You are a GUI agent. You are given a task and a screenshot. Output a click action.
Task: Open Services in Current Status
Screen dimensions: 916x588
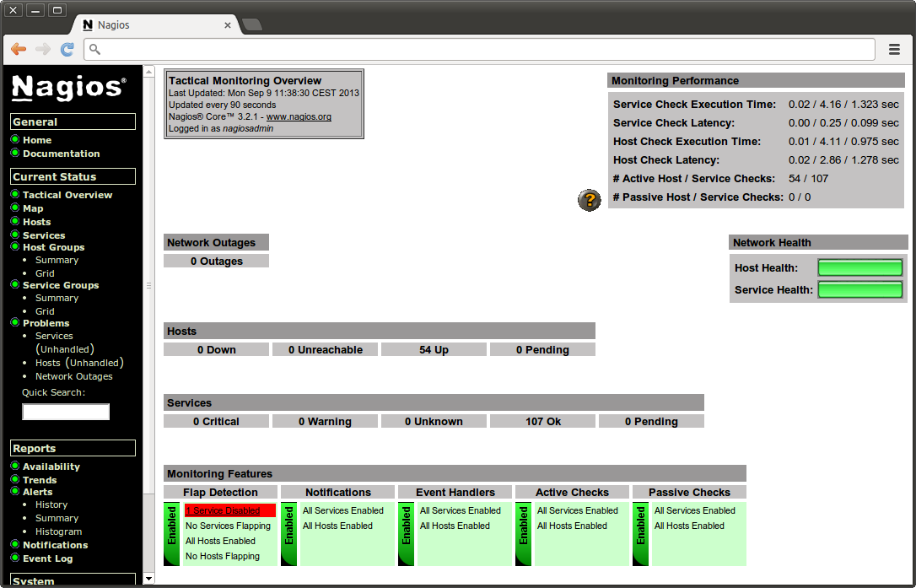[x=44, y=235]
